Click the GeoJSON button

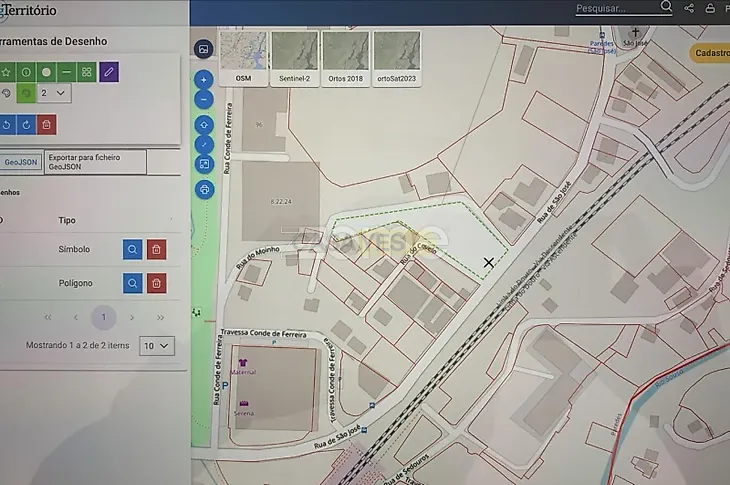(x=21, y=162)
